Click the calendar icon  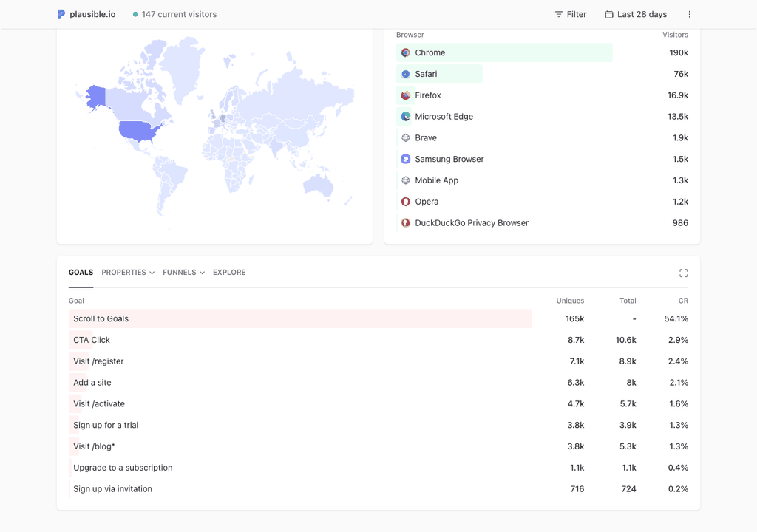[x=609, y=14]
